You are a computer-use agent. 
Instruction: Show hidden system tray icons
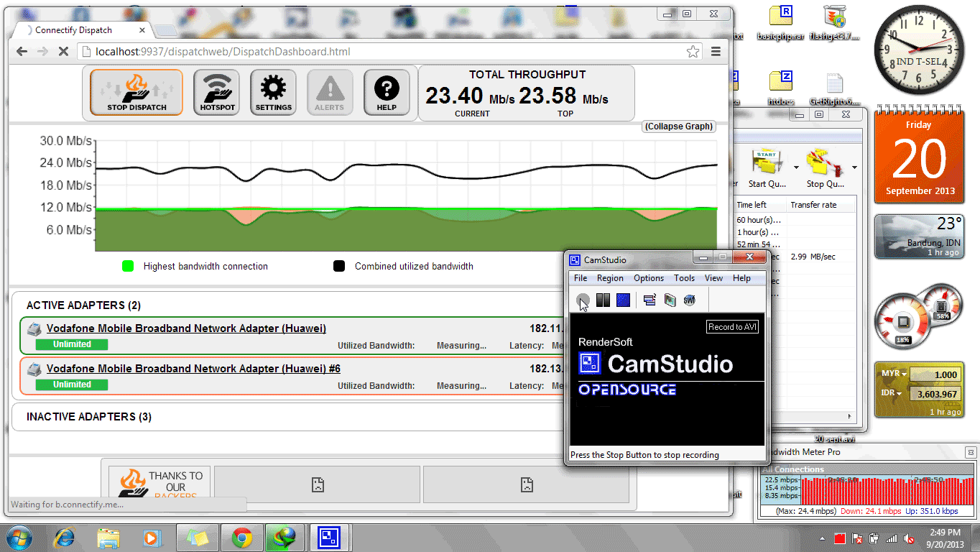pos(821,537)
